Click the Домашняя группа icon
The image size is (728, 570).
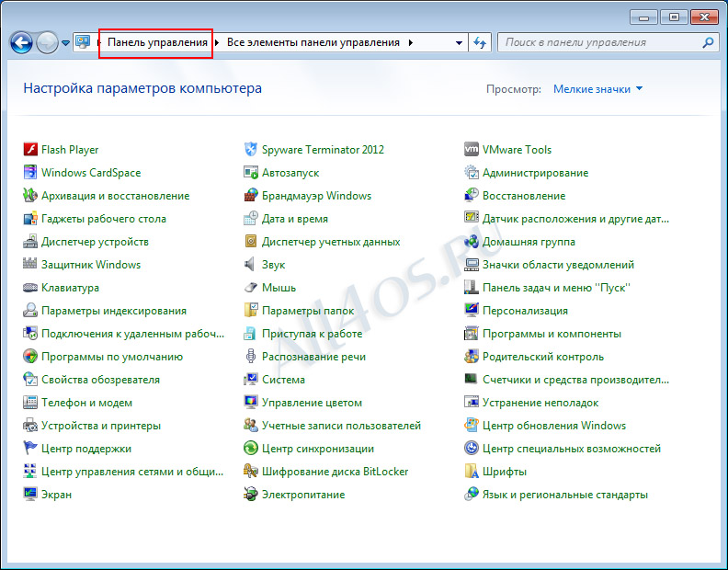tap(472, 242)
